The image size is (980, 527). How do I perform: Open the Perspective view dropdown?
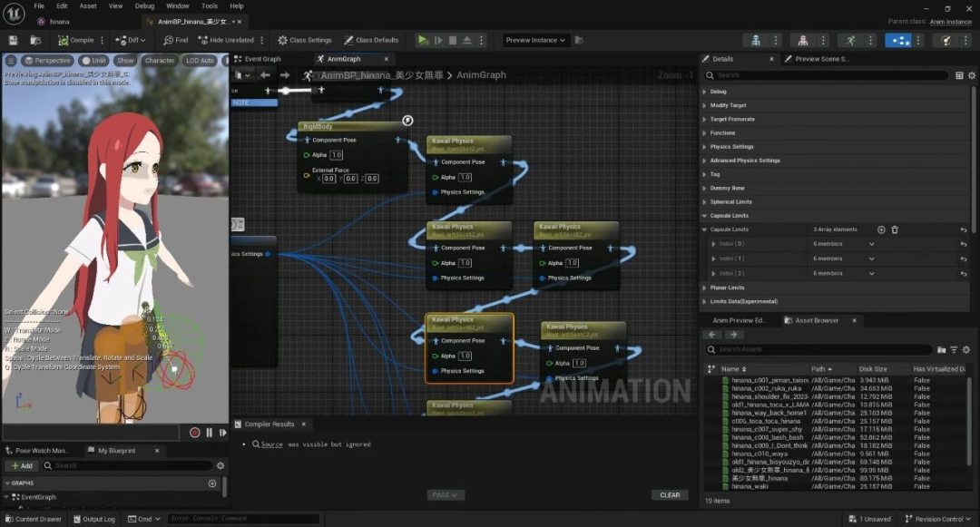(x=47, y=61)
